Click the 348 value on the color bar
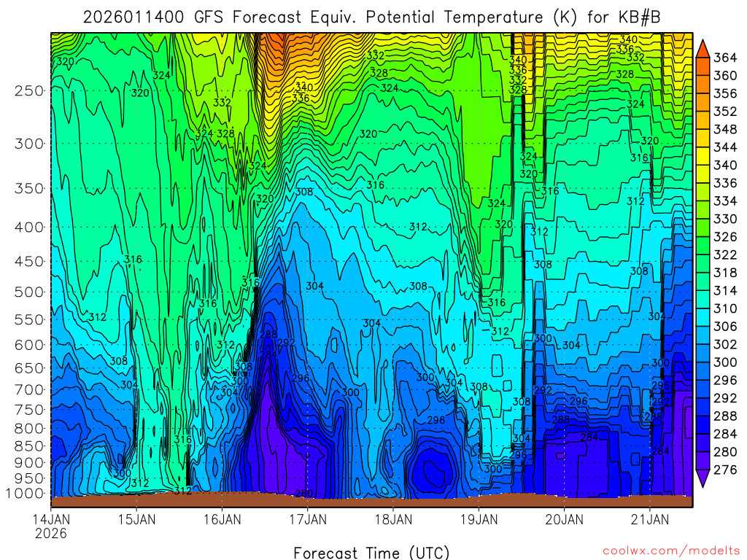The image size is (747, 560). tap(725, 130)
